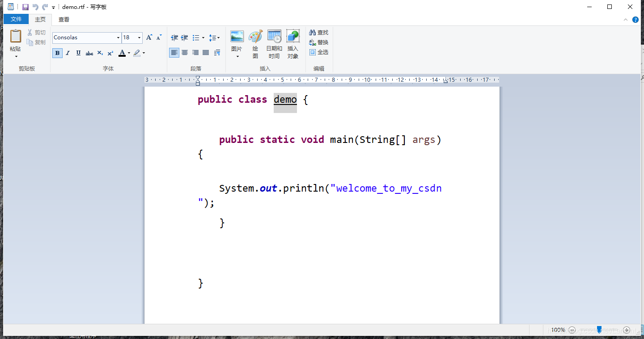644x339 pixels.
Task: Open the text color dropdown arrow
Action: (x=129, y=53)
